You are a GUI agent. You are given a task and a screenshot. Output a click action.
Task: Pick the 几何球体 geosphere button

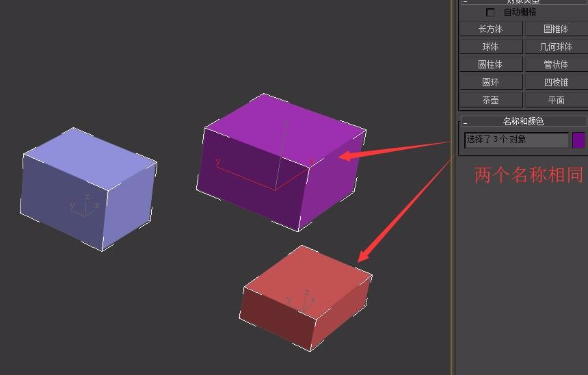(555, 47)
